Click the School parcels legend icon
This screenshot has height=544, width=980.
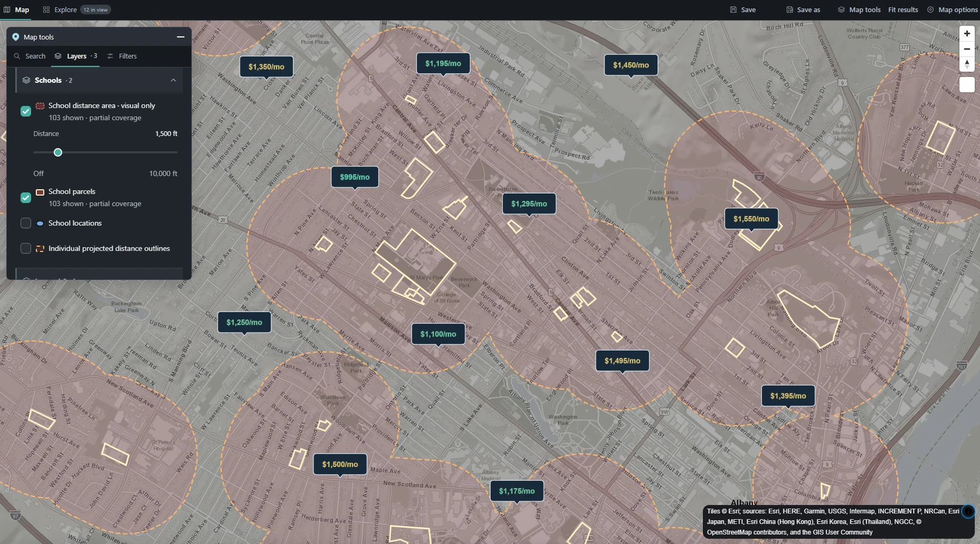[40, 192]
